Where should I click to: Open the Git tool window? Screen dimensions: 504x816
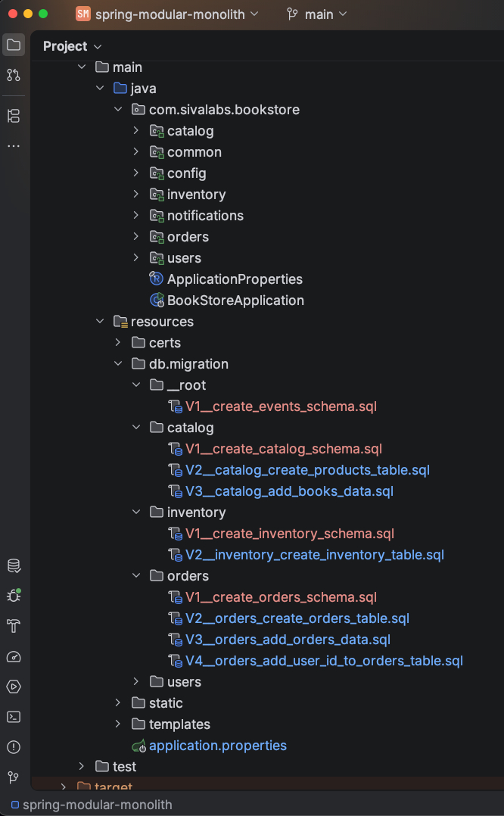[14, 777]
